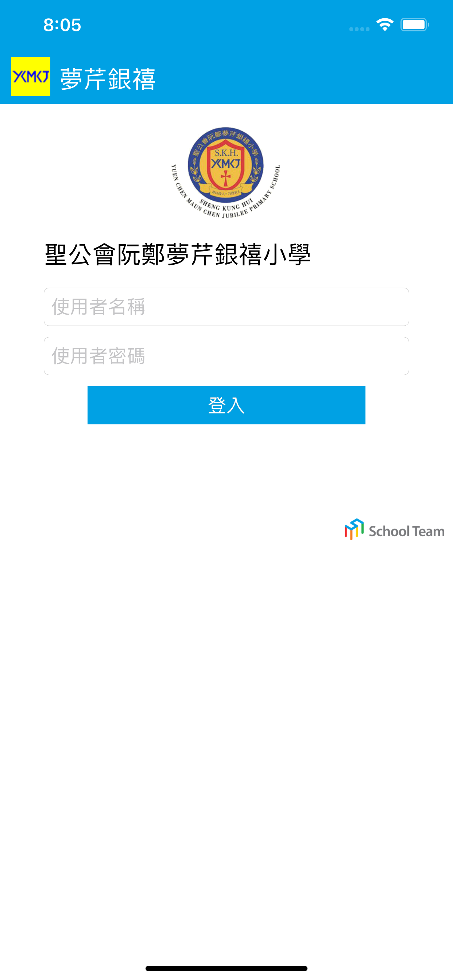Tap the 夢芹銀禧 header title
Viewport: 453px width, 980px height.
click(x=108, y=79)
